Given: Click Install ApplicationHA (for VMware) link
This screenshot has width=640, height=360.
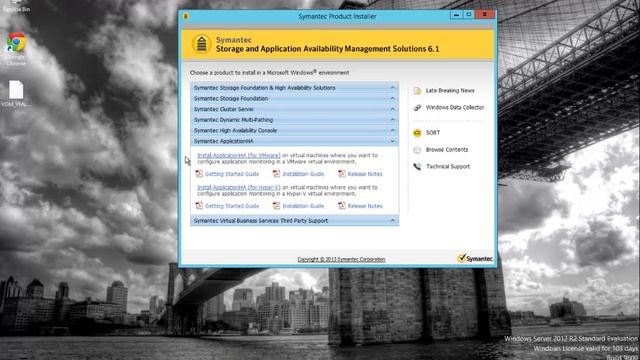Looking at the screenshot, I should pyautogui.click(x=239, y=156).
